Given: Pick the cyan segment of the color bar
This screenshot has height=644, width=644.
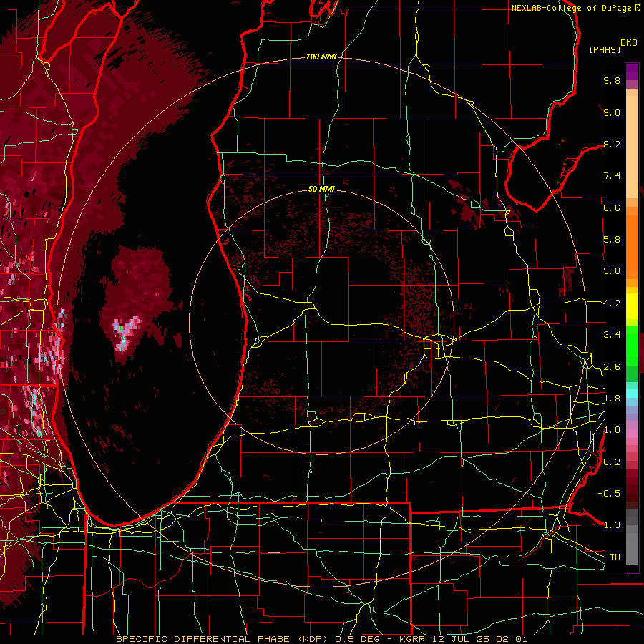Looking at the screenshot, I should point(632,393).
